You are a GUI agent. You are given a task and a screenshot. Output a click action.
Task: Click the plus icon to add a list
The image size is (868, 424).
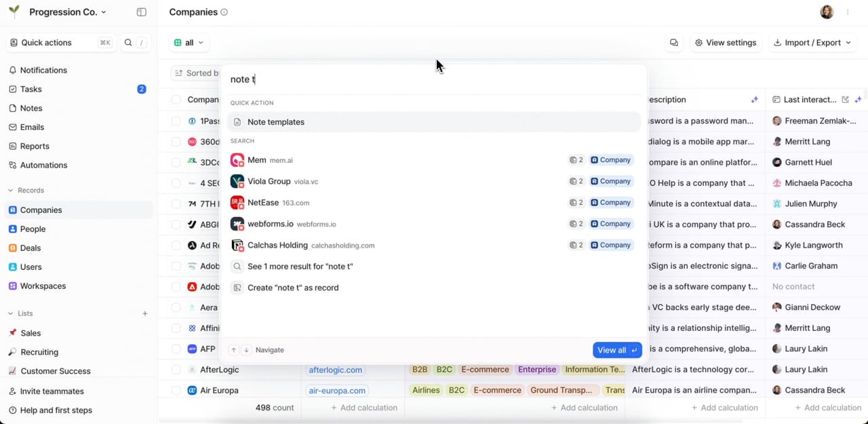(x=144, y=313)
